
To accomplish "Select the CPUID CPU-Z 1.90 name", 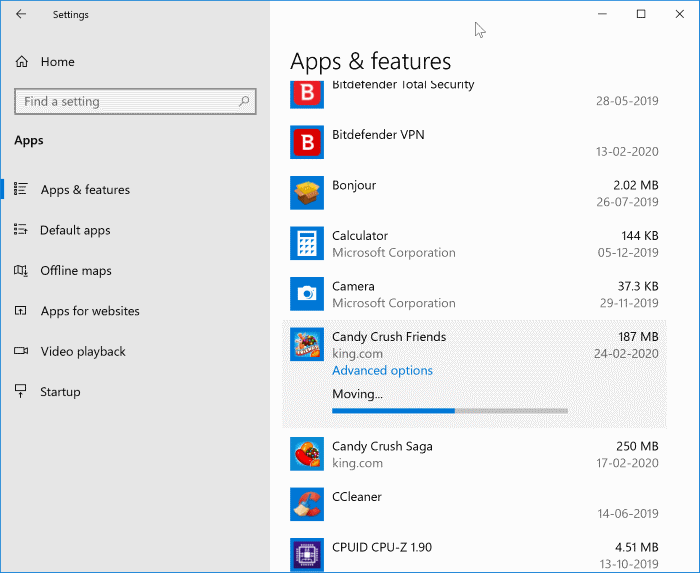I will point(382,547).
